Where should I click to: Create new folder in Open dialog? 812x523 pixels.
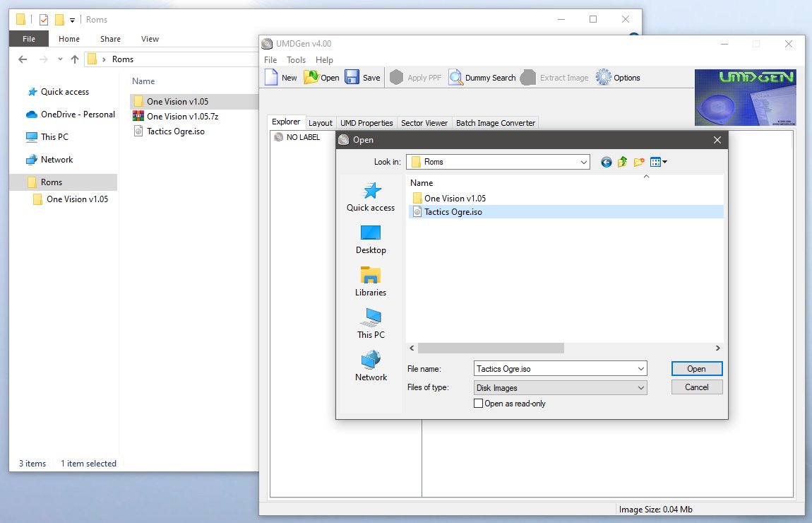pos(639,162)
